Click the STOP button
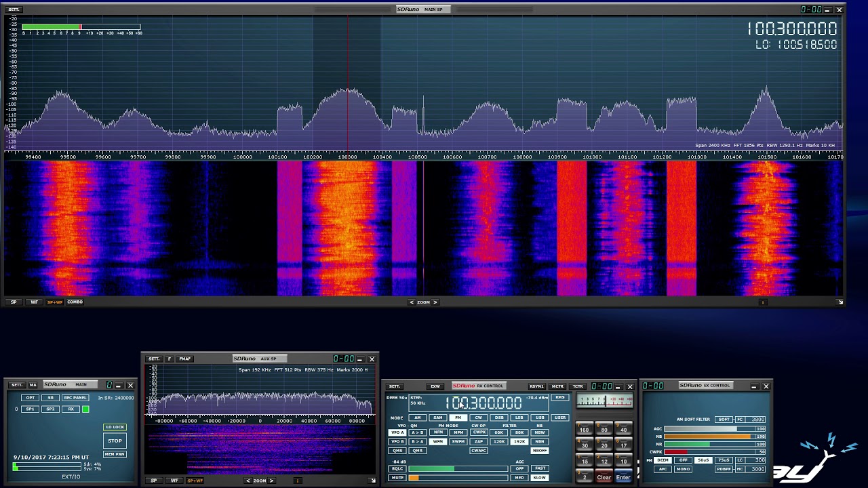Image resolution: width=868 pixels, height=488 pixels. pyautogui.click(x=115, y=441)
